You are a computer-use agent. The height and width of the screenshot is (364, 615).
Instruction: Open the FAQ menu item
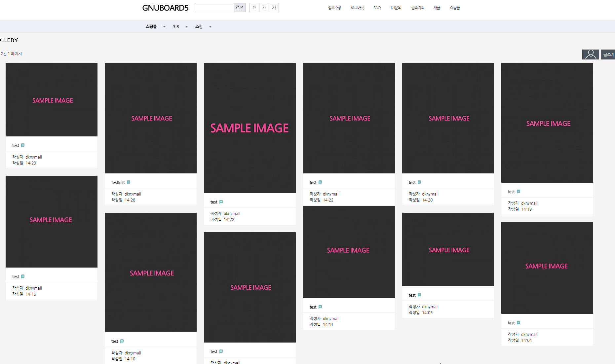coord(377,8)
